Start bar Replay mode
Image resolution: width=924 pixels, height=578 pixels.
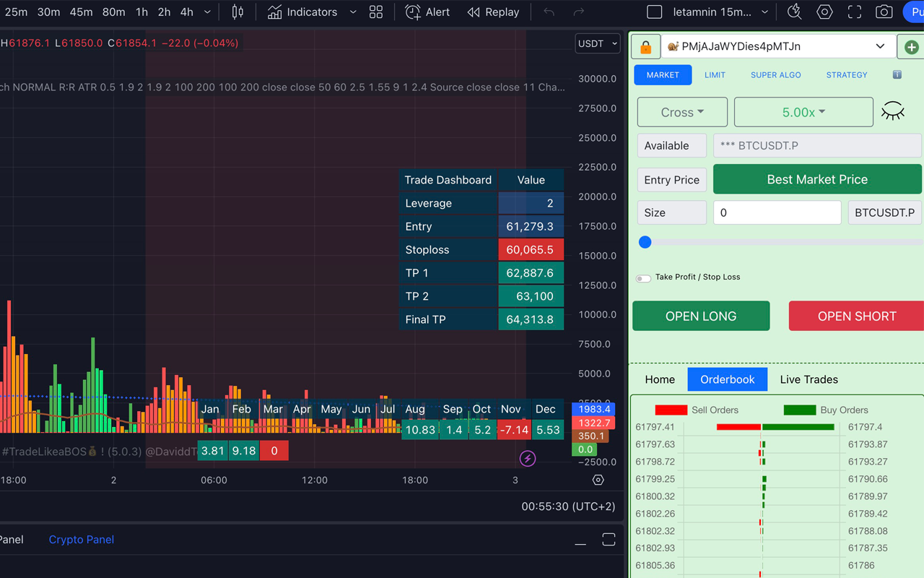(493, 12)
